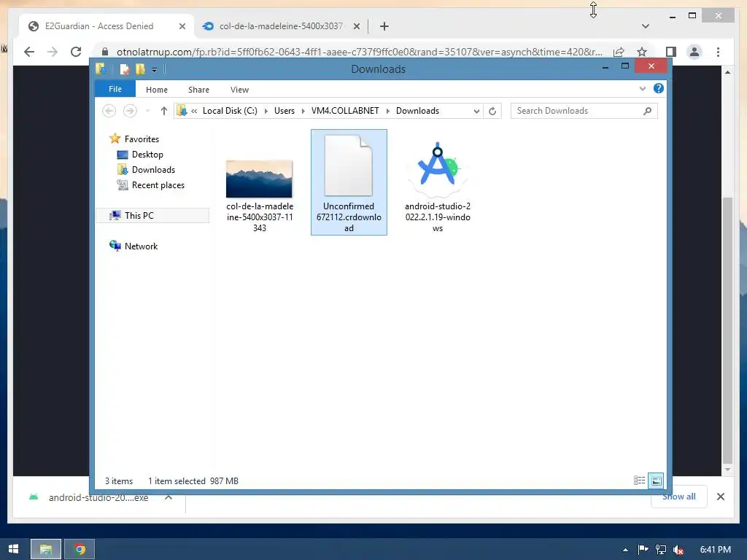This screenshot has height=560, width=747.
Task: Expand breadcrumb arrow after Users
Action: click(303, 111)
